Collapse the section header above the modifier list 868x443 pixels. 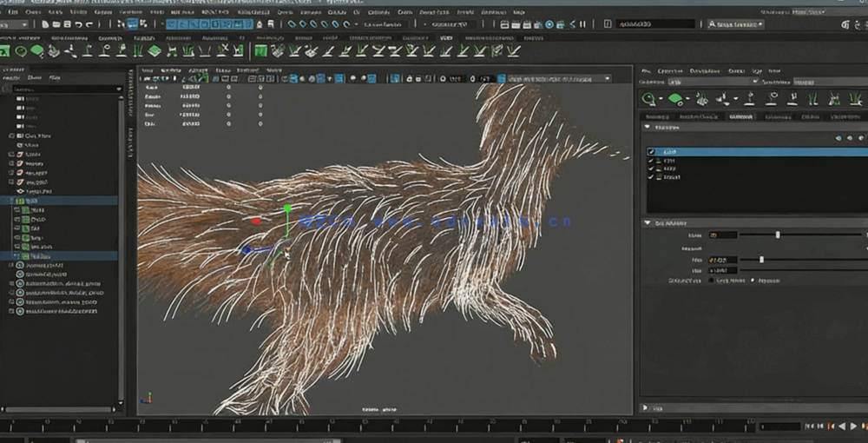click(x=648, y=127)
